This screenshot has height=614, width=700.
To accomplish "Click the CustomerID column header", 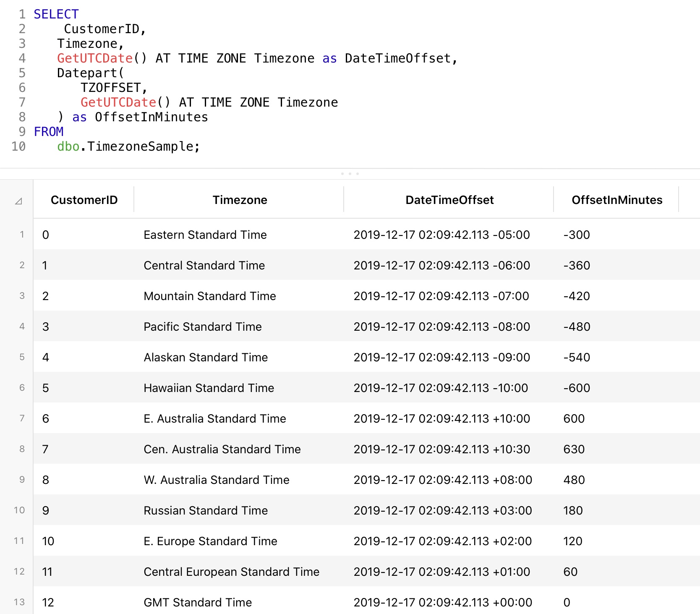I will [x=84, y=200].
